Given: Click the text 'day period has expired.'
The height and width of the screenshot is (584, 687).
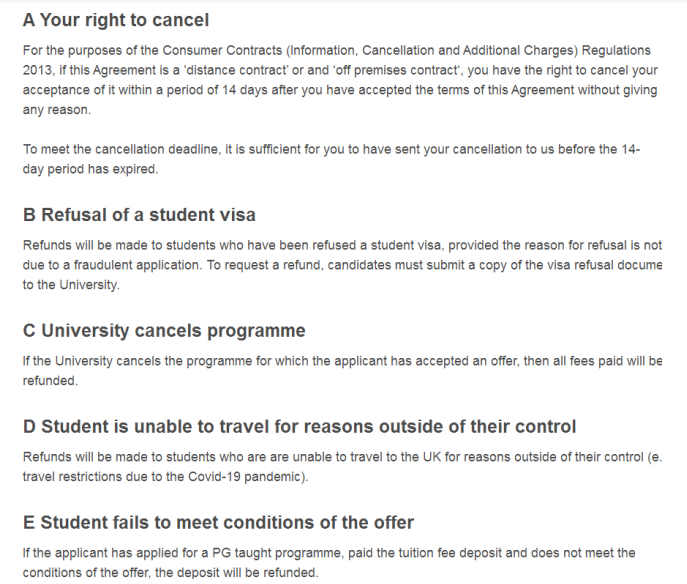Looking at the screenshot, I should point(91,169).
